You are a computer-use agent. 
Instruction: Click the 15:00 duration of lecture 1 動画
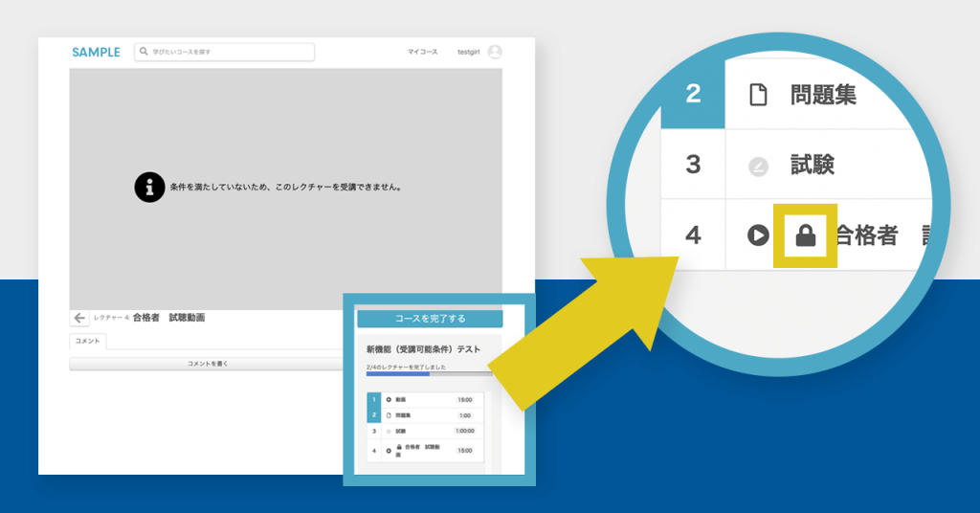point(465,400)
